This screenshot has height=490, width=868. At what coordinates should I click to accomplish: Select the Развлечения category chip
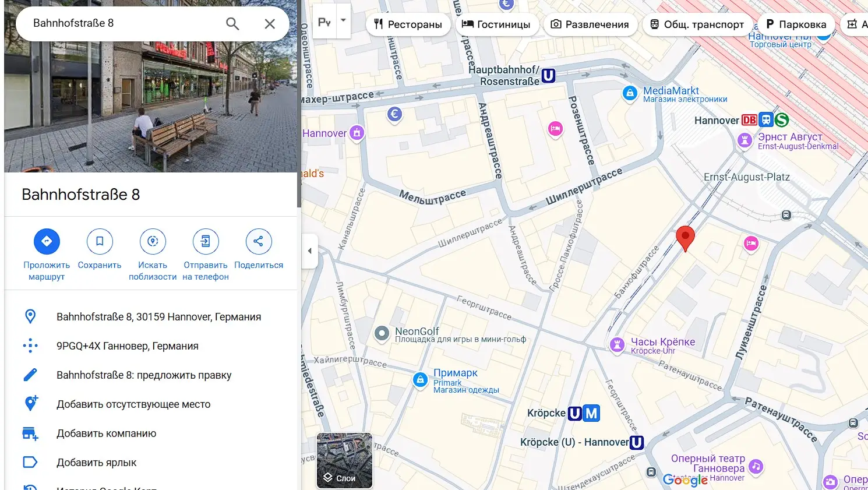[590, 24]
